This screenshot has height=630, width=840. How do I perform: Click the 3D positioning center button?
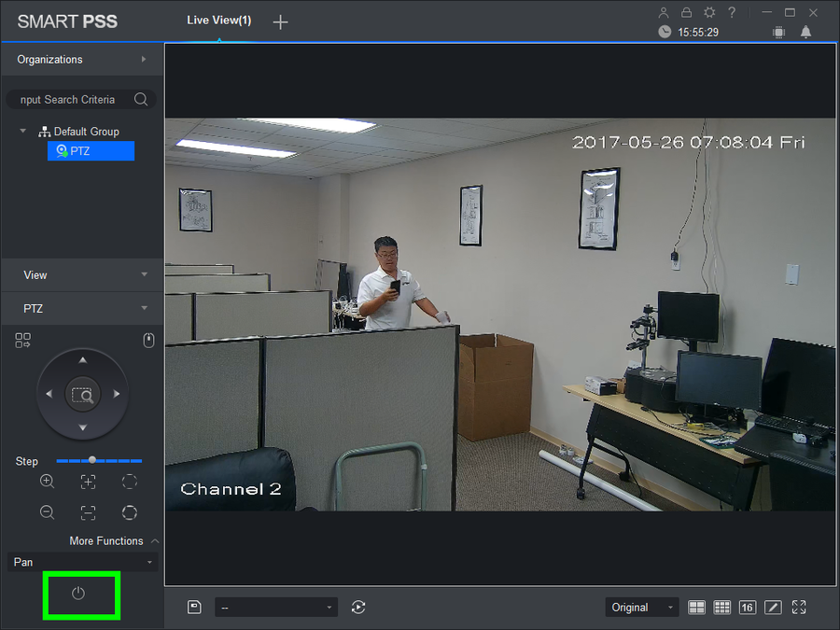[82, 395]
